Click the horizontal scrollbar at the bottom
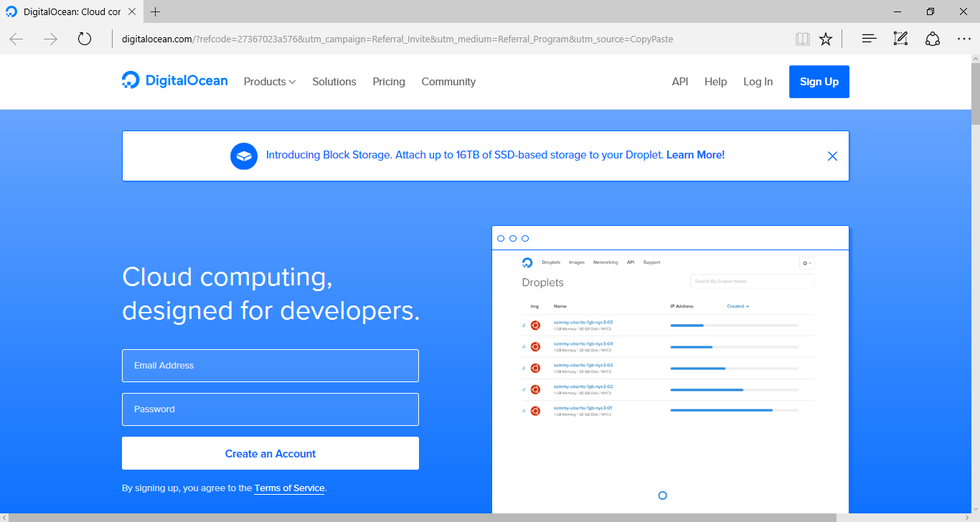Image resolution: width=980 pixels, height=522 pixels. point(423,517)
